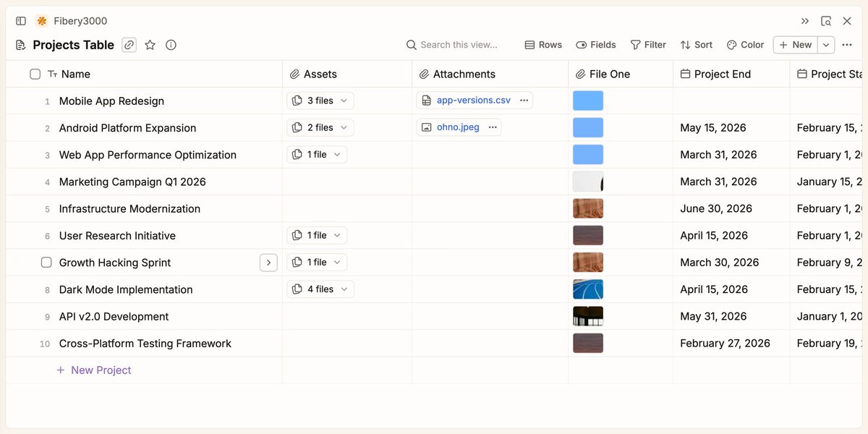Collapse panel with double chevron icon

(805, 21)
